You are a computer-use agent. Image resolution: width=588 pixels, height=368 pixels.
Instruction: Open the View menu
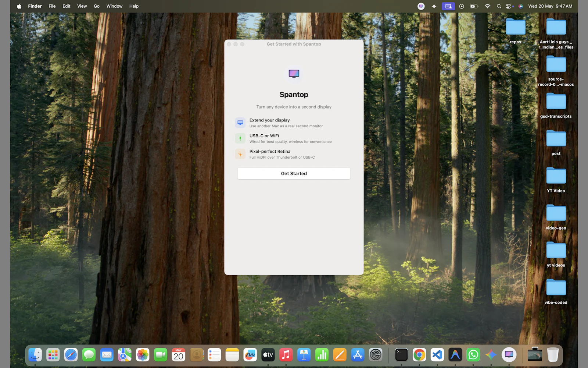tap(82, 6)
